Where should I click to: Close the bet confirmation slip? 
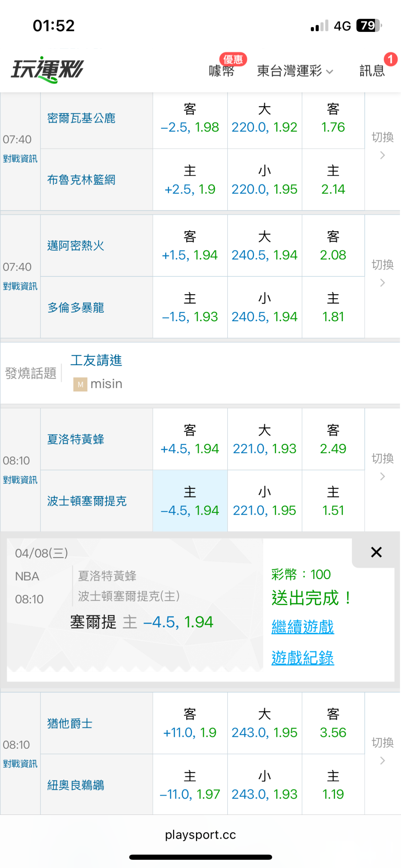point(376,552)
